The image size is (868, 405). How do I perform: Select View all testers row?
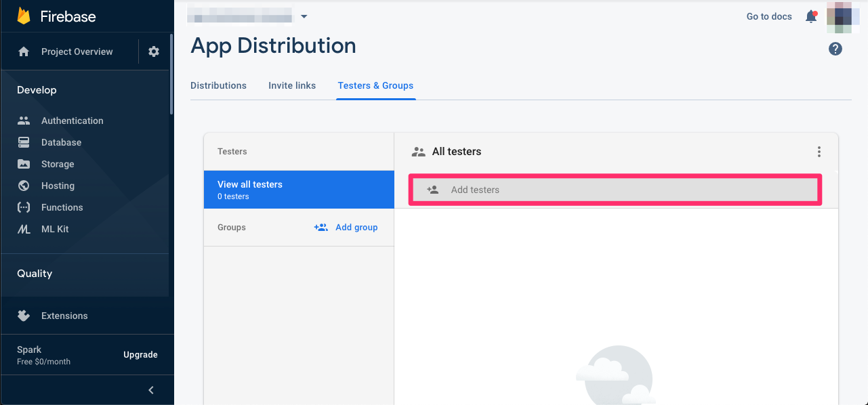pyautogui.click(x=299, y=190)
